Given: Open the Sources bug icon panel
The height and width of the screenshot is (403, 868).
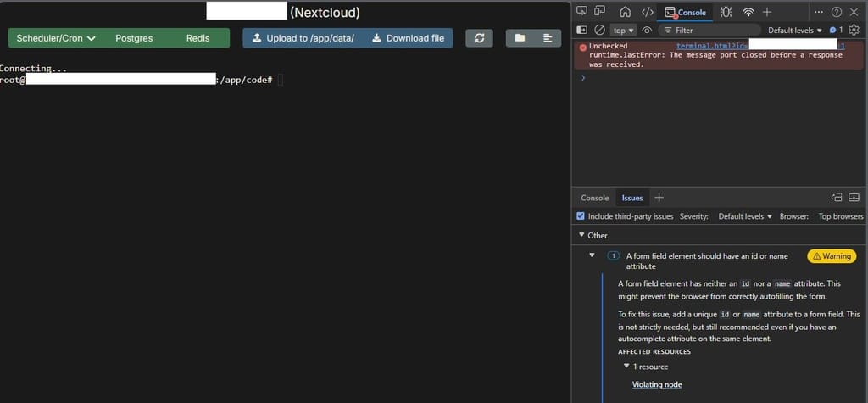Looking at the screenshot, I should [x=725, y=12].
